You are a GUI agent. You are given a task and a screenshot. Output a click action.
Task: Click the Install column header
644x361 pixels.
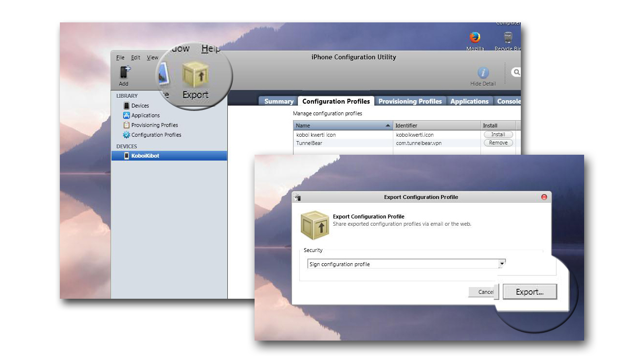coord(498,126)
